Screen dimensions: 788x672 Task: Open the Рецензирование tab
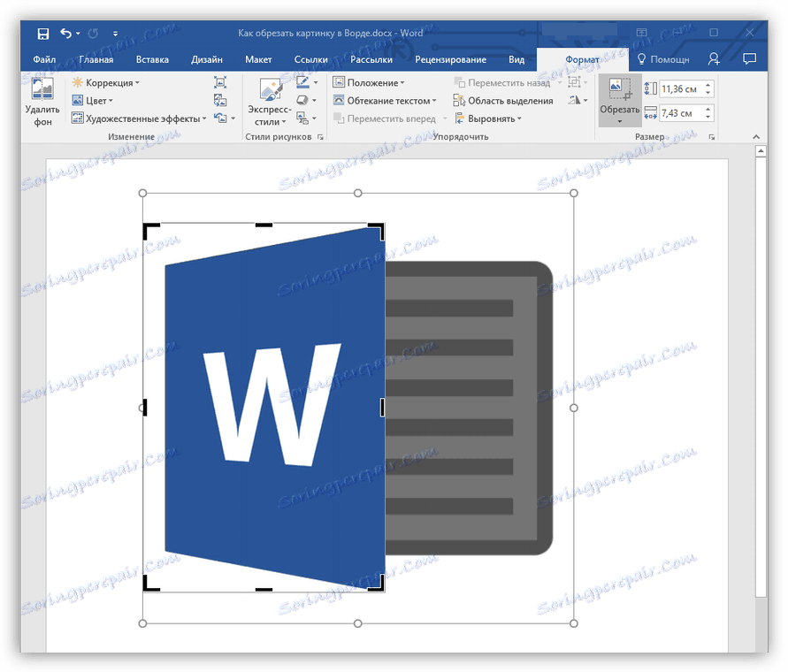click(450, 59)
